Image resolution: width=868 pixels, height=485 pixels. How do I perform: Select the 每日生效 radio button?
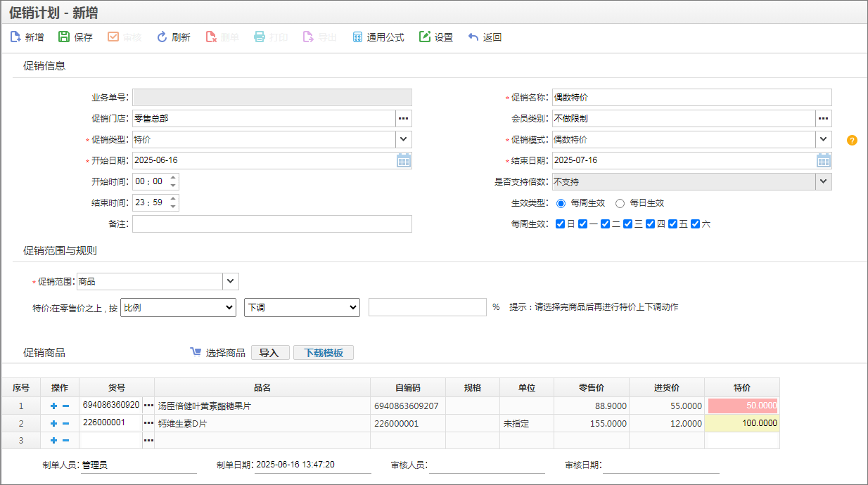pos(620,203)
